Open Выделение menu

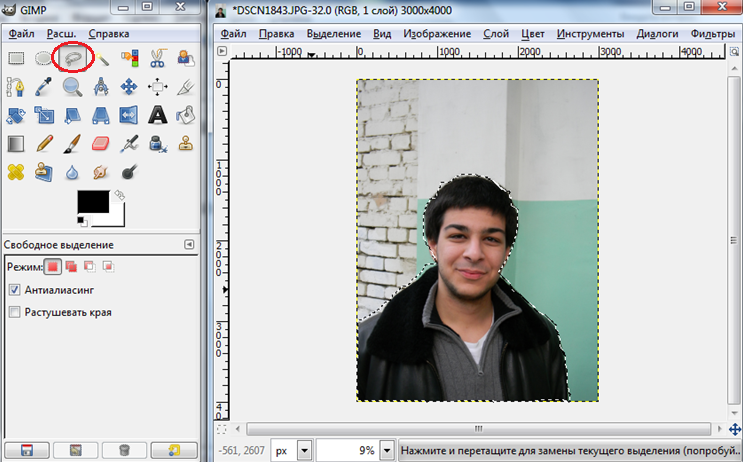(x=334, y=34)
